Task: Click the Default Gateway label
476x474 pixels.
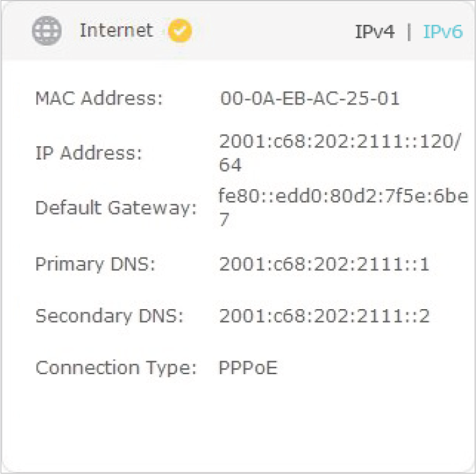Action: tap(116, 209)
